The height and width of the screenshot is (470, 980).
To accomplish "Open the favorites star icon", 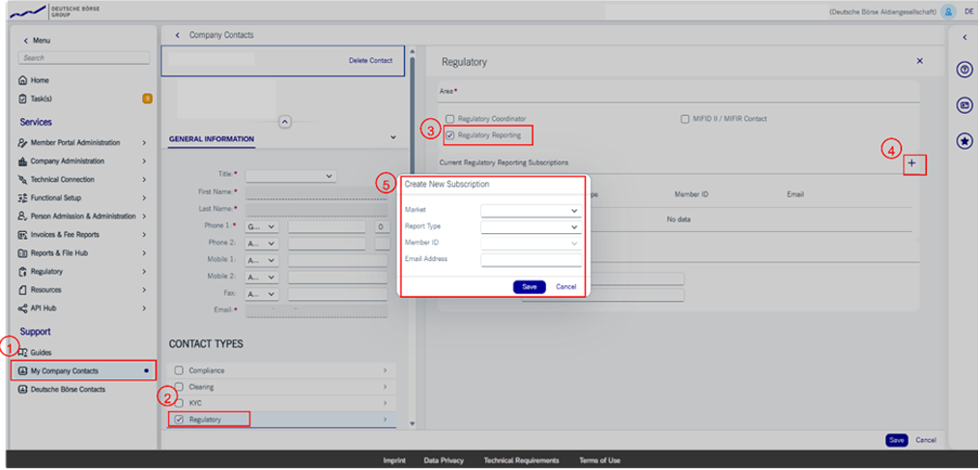I will pos(964,141).
